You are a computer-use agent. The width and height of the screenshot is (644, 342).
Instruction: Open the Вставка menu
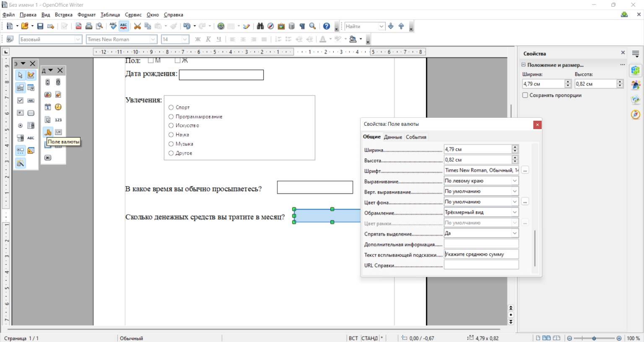63,15
